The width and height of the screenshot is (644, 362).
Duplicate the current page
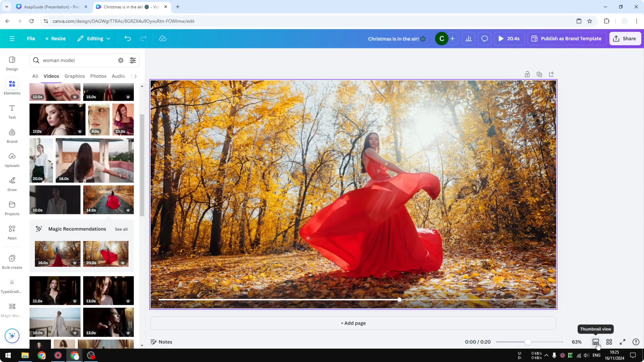(539, 74)
